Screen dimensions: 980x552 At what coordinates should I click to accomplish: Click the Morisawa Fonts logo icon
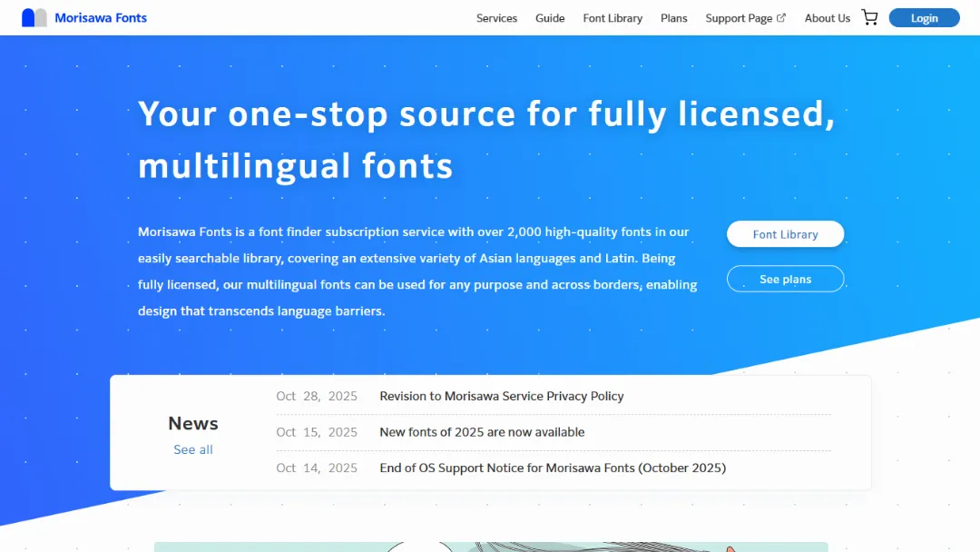click(x=34, y=16)
